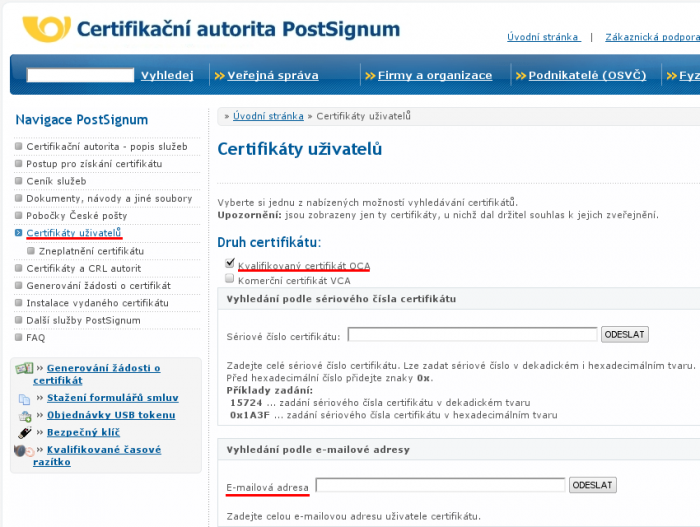Focus the top search input field
Screen dimensions: 700x527
(x=80, y=75)
